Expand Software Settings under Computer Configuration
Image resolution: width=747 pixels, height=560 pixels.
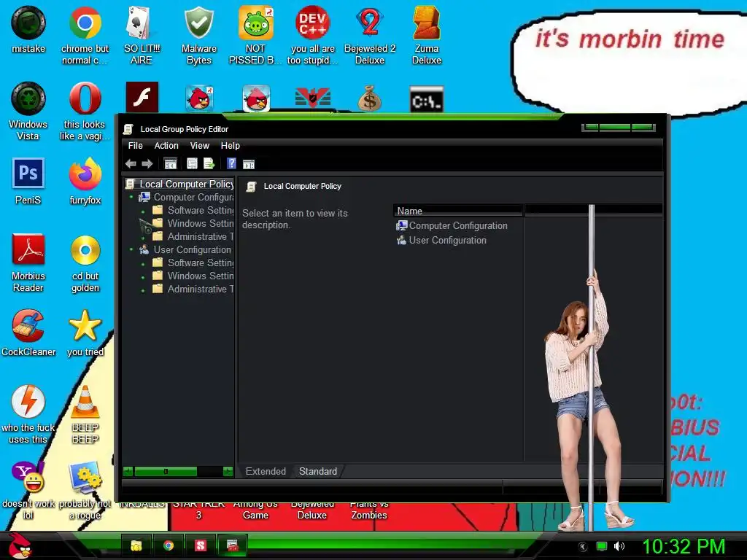click(x=143, y=211)
